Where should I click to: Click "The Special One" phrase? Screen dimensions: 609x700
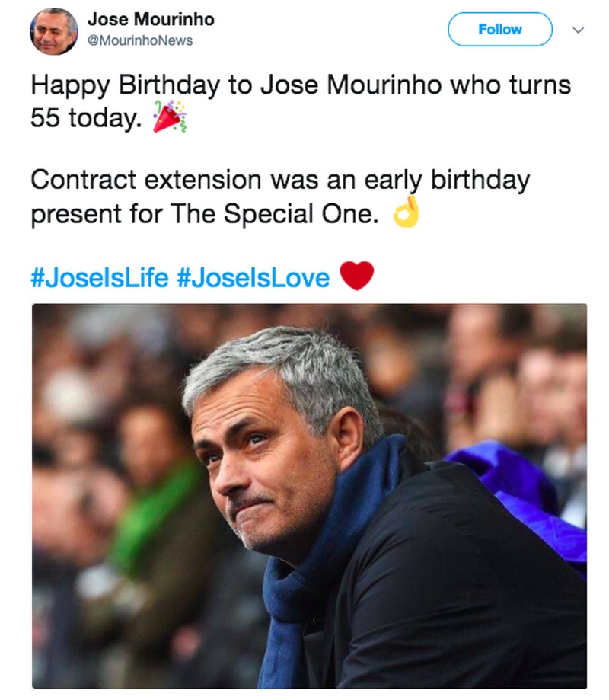(274, 216)
